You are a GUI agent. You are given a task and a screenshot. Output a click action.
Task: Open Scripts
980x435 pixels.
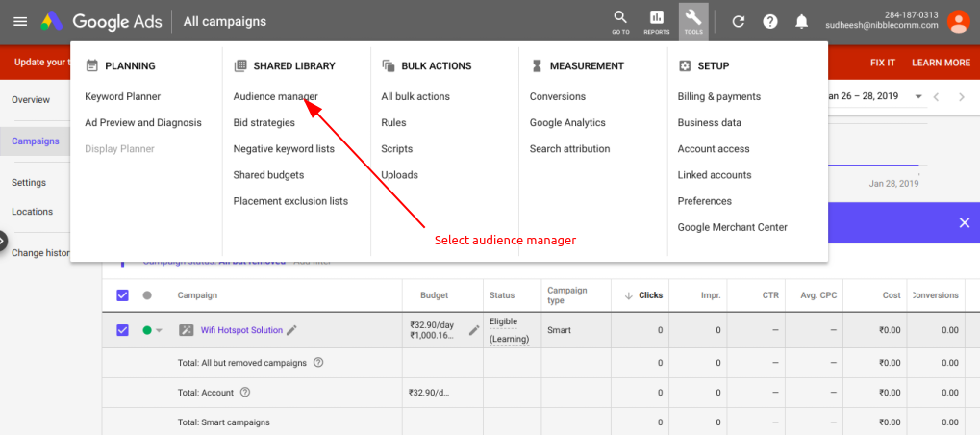click(x=397, y=149)
